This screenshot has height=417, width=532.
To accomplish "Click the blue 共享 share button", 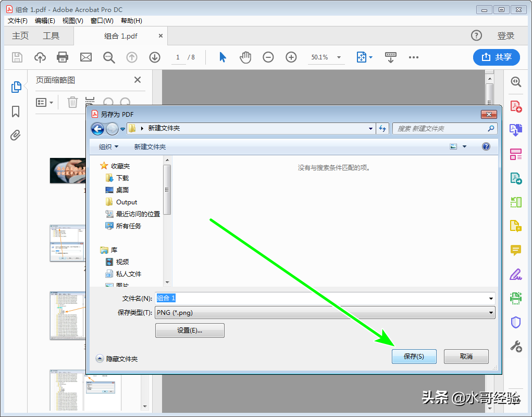I will tap(497, 57).
